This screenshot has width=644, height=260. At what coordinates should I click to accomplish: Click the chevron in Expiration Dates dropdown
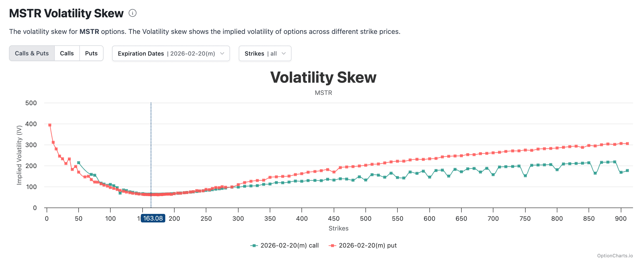point(222,53)
